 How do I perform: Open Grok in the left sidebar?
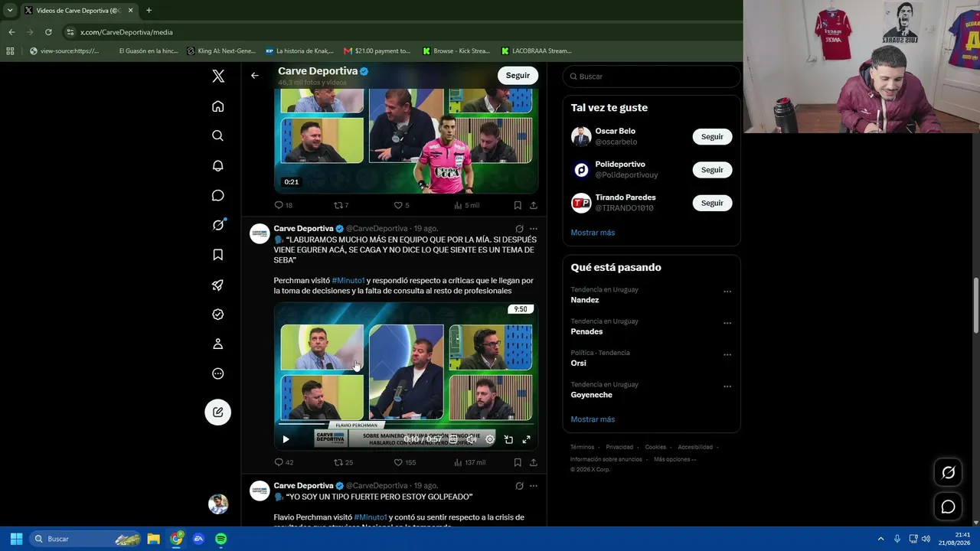(x=218, y=225)
